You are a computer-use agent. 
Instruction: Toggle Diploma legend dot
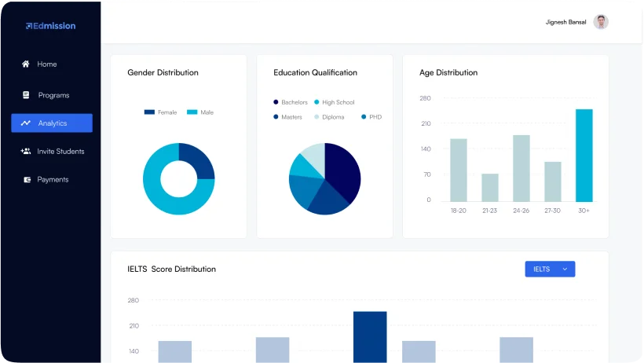[x=317, y=117]
